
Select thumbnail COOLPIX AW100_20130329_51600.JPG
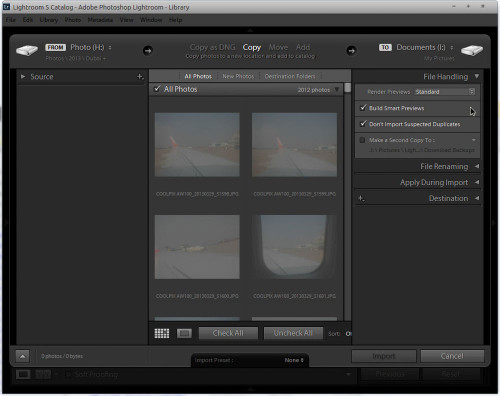(x=197, y=247)
